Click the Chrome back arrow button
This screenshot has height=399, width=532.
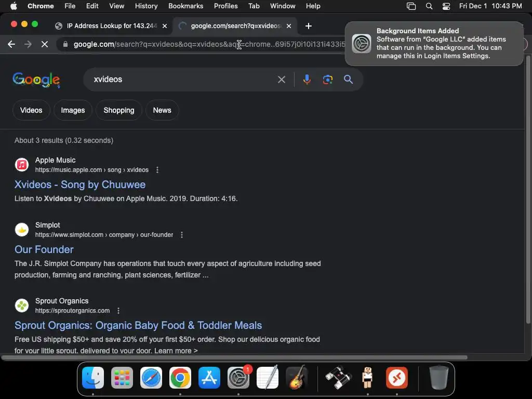coord(11,44)
